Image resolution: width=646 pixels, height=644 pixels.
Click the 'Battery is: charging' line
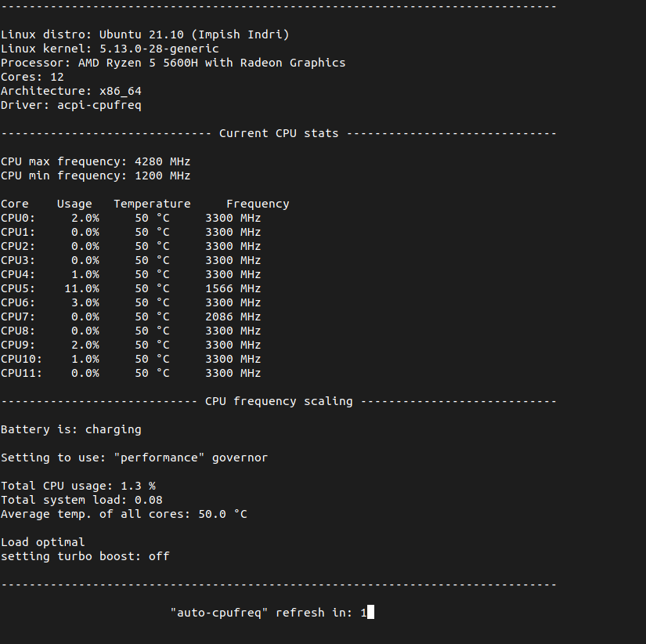pyautogui.click(x=70, y=429)
